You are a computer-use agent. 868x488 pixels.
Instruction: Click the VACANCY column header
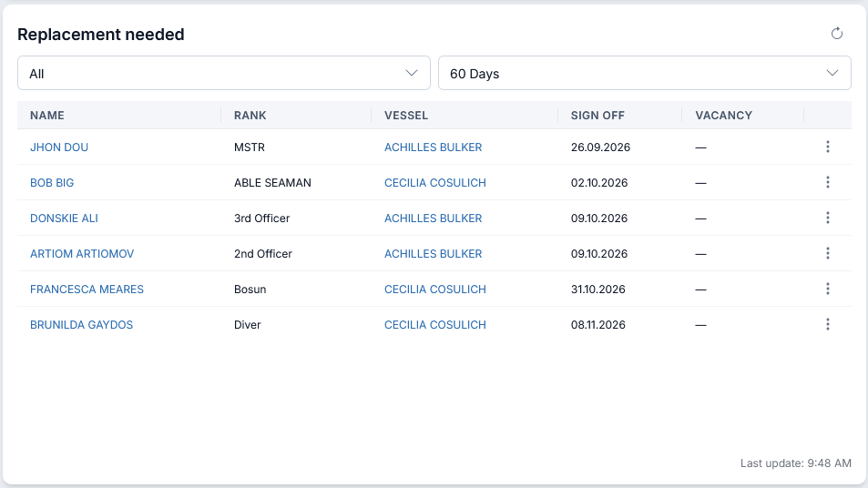723,115
